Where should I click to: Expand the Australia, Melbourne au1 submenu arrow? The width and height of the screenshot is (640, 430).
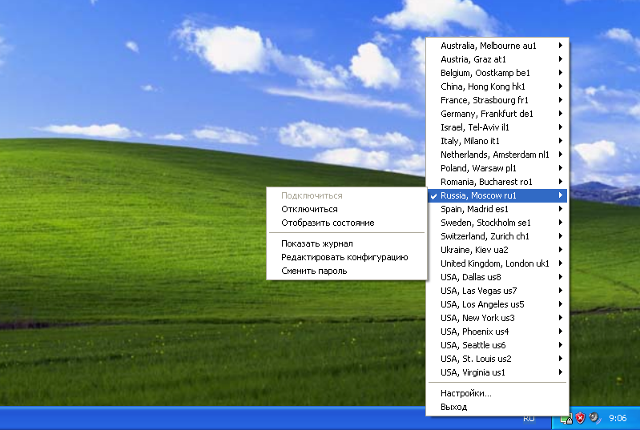point(560,45)
